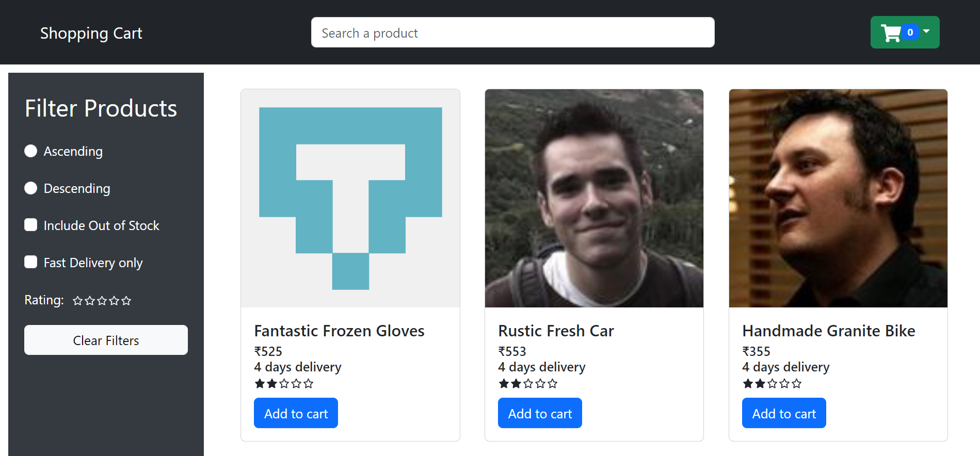The height and width of the screenshot is (456, 980).
Task: Add Handmade Granite Bike to cart
Action: [x=784, y=413]
